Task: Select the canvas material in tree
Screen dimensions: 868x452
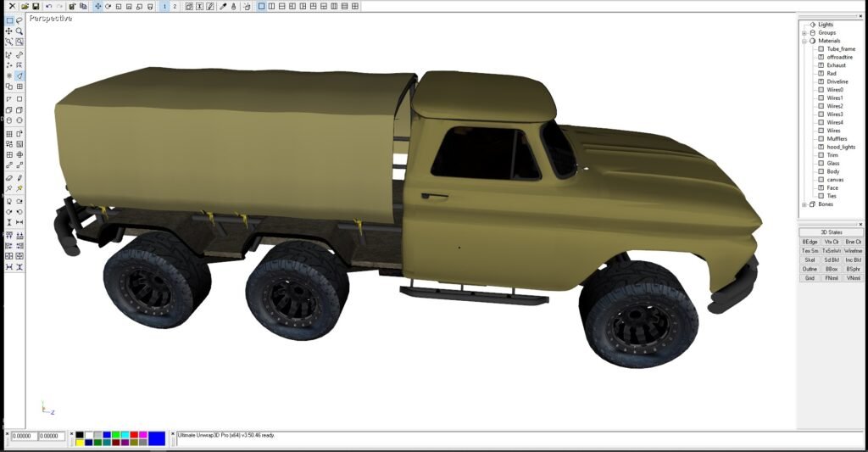Action: pyautogui.click(x=835, y=180)
